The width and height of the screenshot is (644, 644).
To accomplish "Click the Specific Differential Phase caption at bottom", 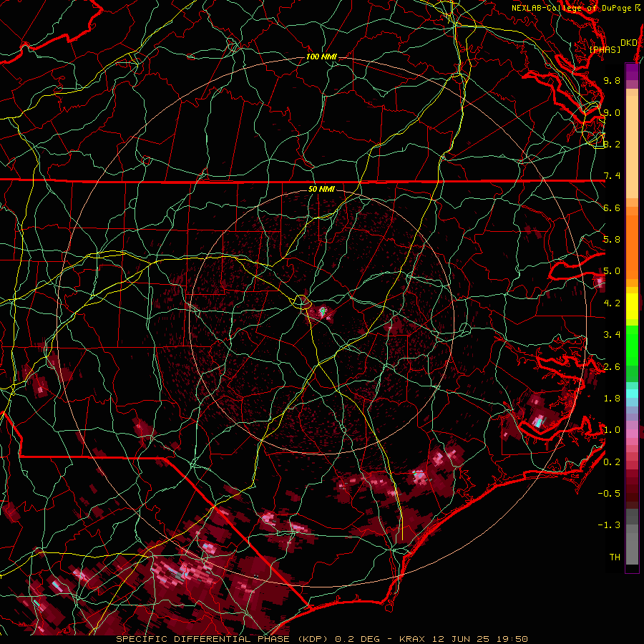I will 322,639.
